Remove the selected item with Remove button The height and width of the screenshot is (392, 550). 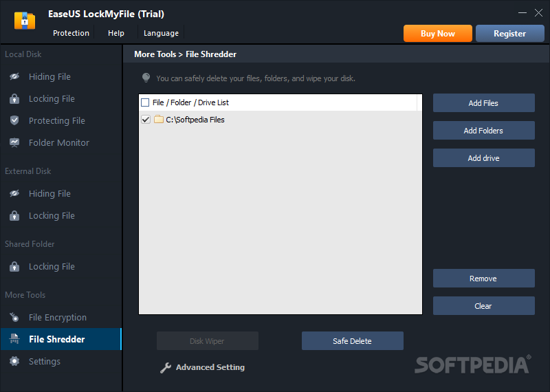pos(484,279)
